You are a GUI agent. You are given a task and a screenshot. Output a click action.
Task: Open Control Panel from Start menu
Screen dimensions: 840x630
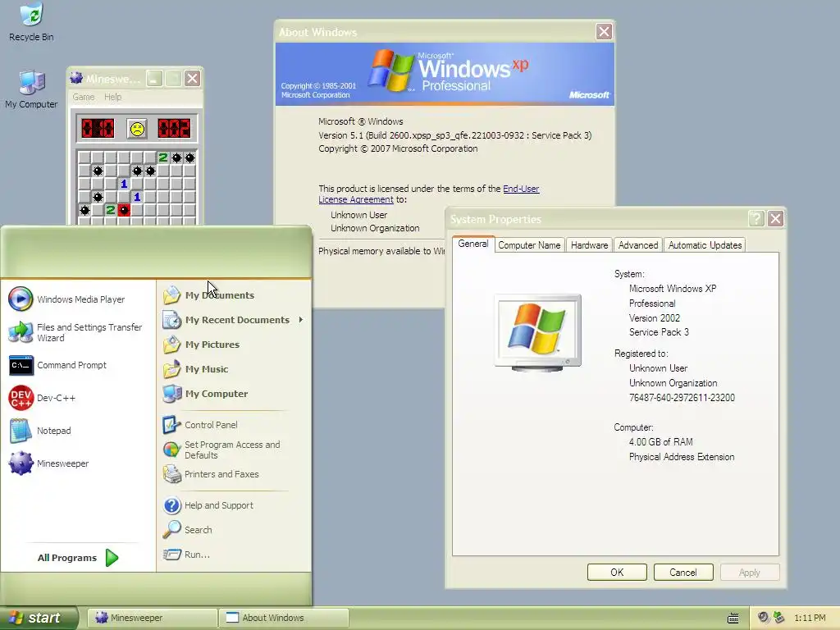click(x=200, y=425)
